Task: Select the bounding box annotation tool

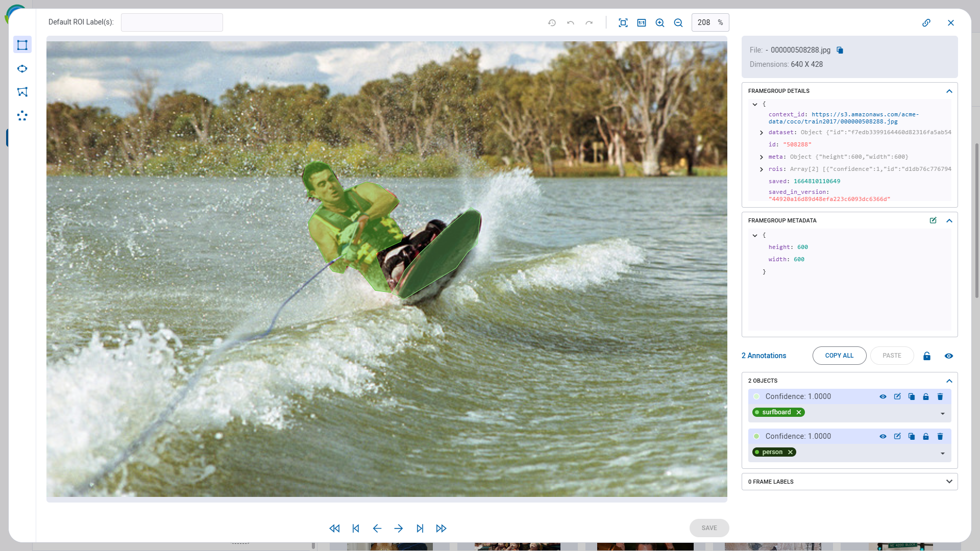Action: coord(22,45)
